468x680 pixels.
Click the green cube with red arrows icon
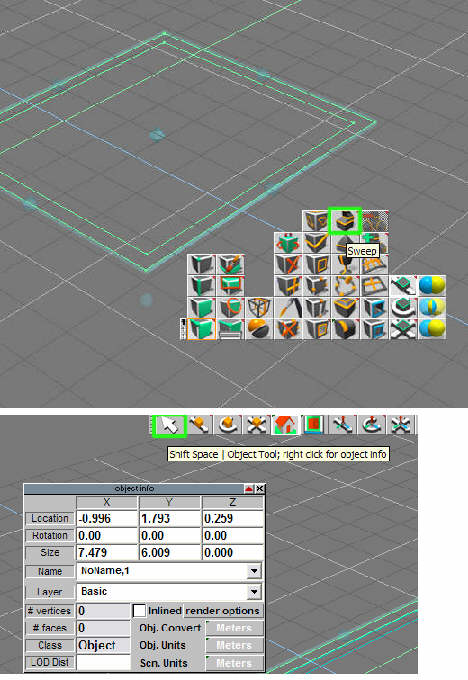click(x=288, y=242)
